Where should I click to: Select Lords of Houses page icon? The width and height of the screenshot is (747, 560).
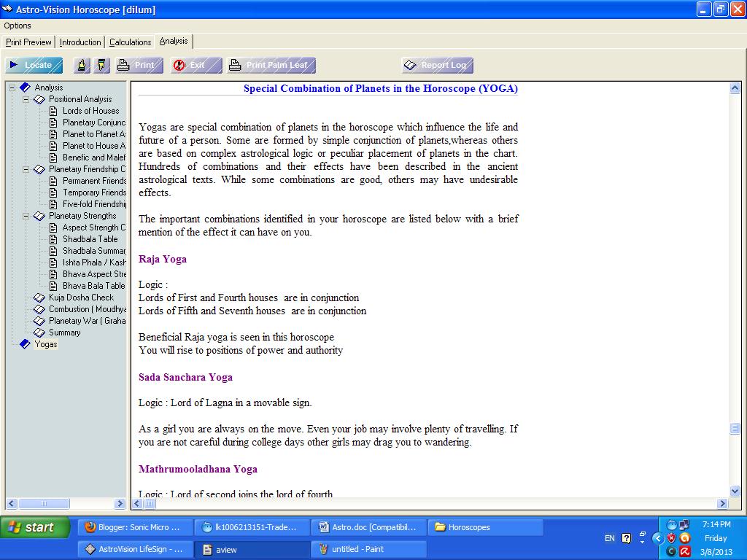[x=53, y=111]
